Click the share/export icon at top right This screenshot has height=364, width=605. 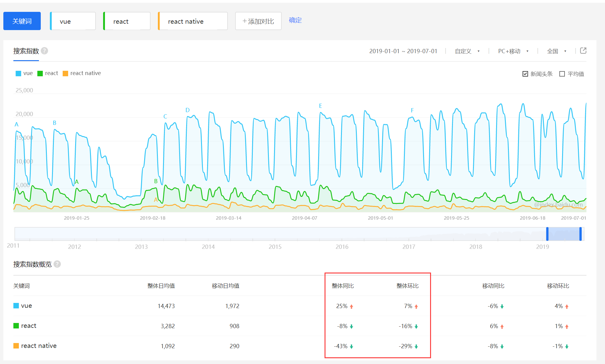583,51
